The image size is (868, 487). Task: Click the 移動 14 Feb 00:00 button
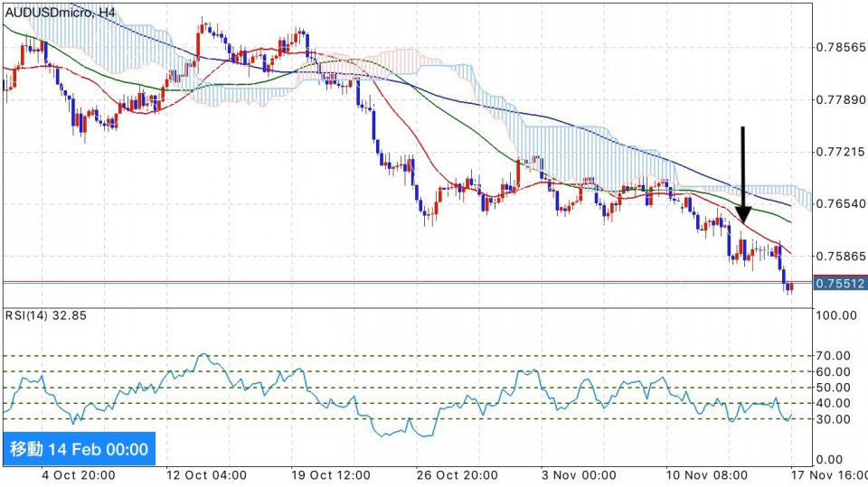pos(79,449)
